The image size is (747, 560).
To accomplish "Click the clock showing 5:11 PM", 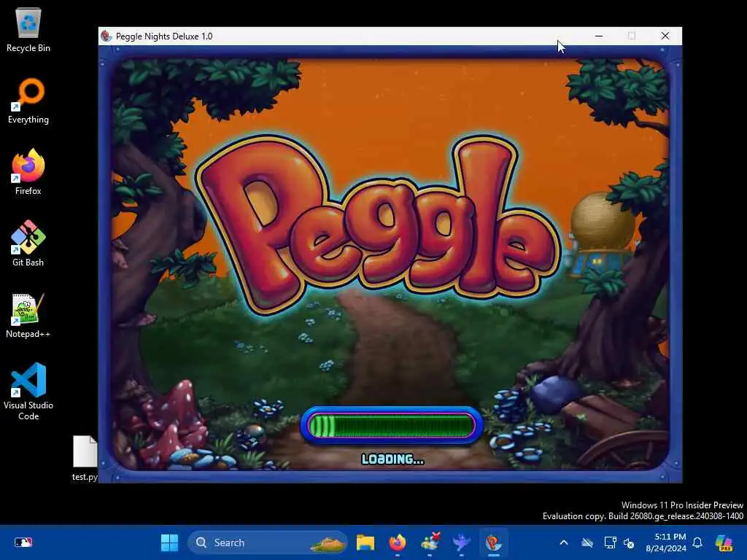I will pyautogui.click(x=666, y=542).
